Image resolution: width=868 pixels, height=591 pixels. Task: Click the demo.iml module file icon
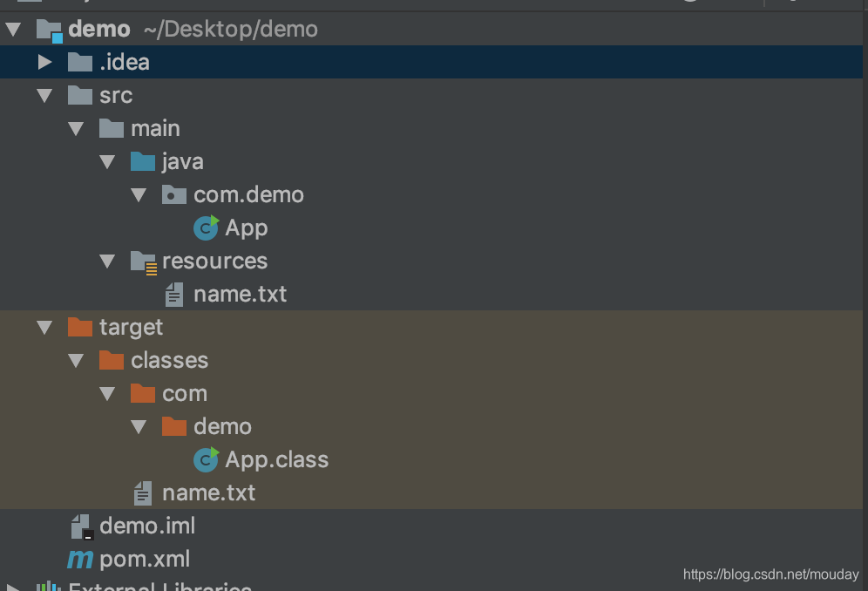pyautogui.click(x=83, y=526)
